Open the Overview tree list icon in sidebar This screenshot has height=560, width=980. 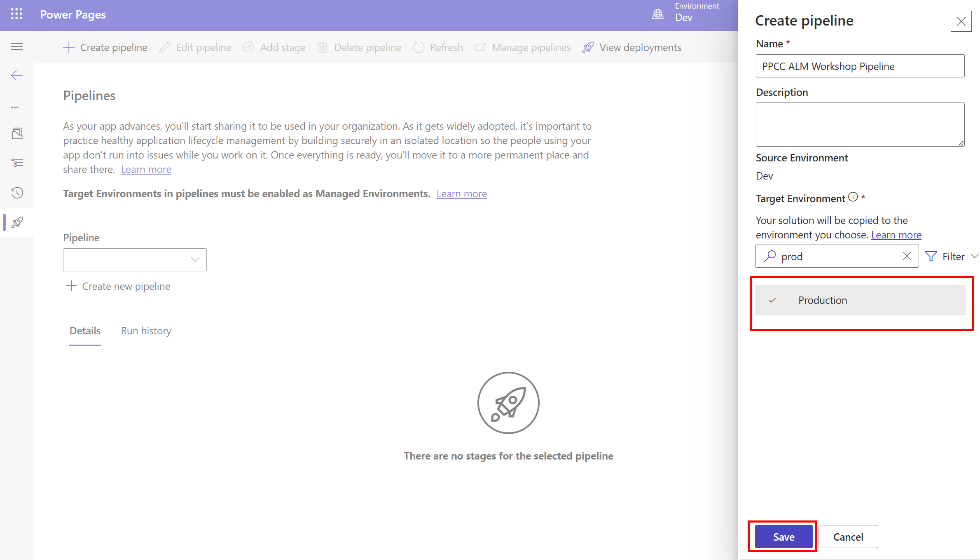click(x=17, y=163)
